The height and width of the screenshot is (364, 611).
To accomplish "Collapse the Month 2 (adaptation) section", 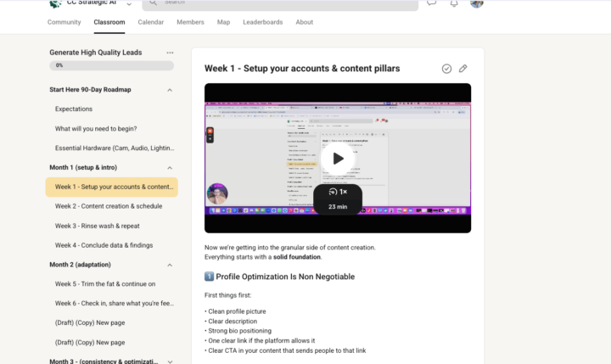I will pyautogui.click(x=170, y=265).
